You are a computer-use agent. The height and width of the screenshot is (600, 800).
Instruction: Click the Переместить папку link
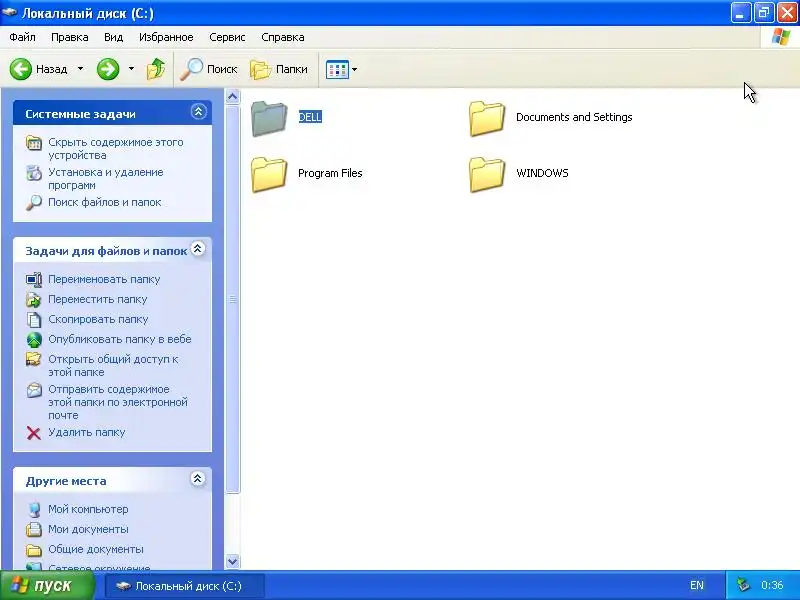(97, 299)
